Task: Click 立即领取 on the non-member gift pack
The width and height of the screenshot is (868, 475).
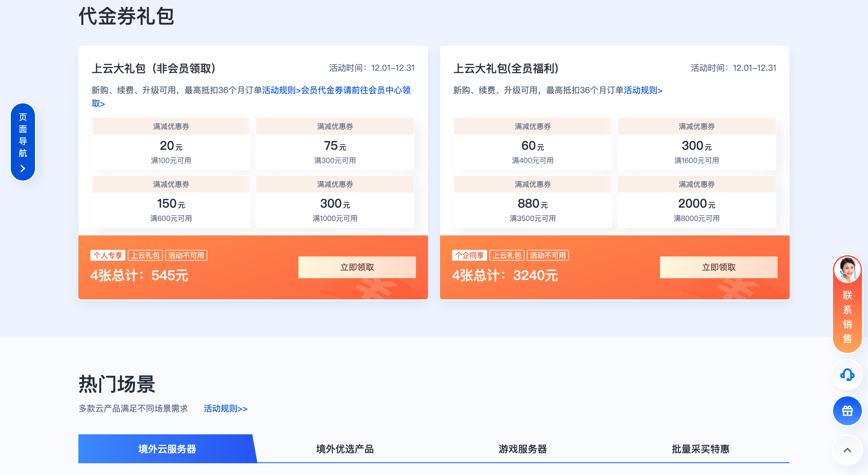Action: pos(357,267)
